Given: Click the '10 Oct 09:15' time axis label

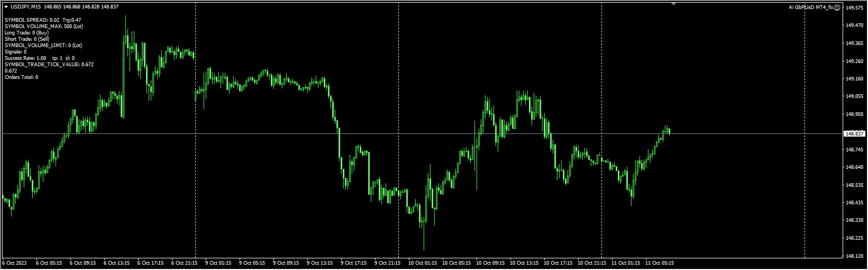Looking at the screenshot, I should click(490, 263).
